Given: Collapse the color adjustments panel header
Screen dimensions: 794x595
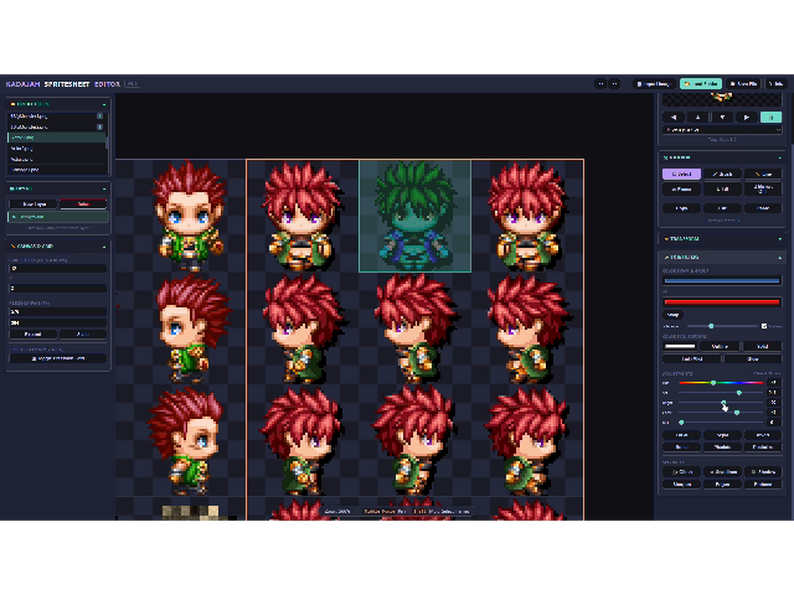Looking at the screenshot, I should tap(722, 257).
